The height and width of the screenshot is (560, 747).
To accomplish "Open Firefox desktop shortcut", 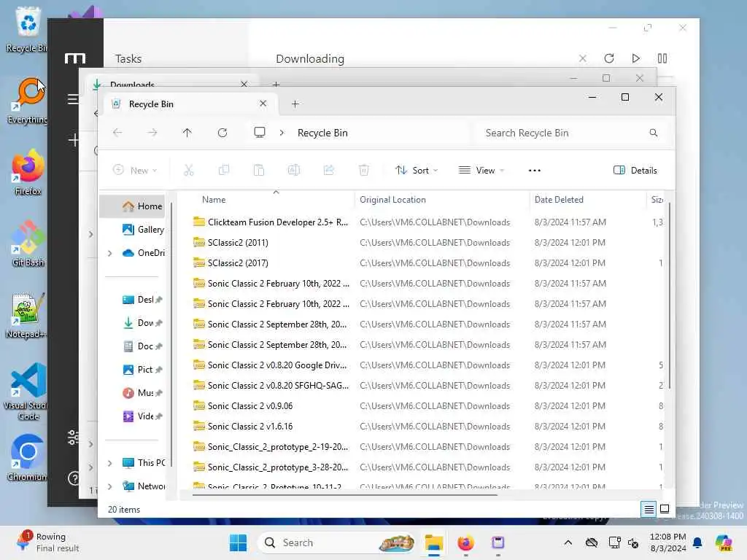I will pyautogui.click(x=28, y=172).
